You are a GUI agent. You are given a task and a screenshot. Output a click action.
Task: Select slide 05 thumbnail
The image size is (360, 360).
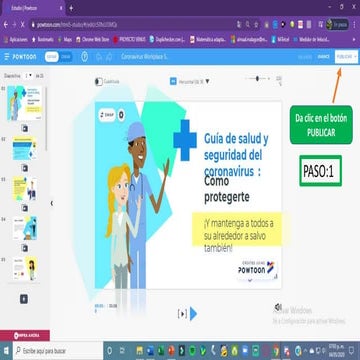25,268
